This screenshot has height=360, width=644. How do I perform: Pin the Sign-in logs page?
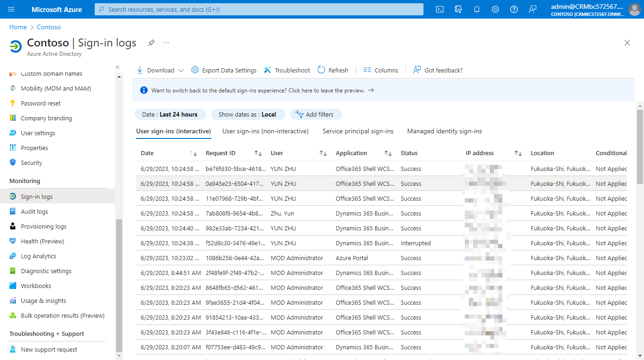click(x=151, y=42)
